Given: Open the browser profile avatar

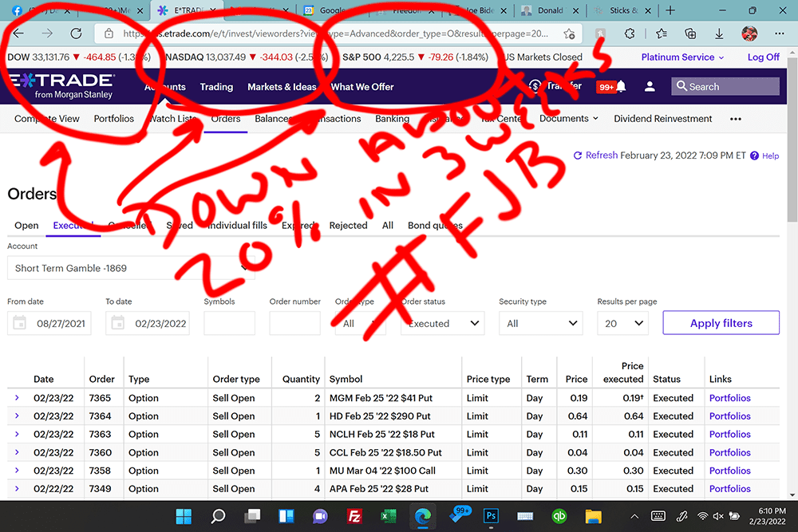Looking at the screenshot, I should 749,33.
